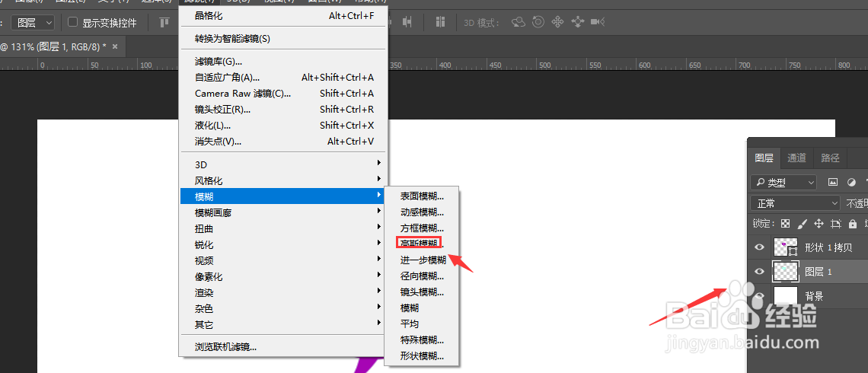Expand the 风格化 submenu

coord(282,180)
